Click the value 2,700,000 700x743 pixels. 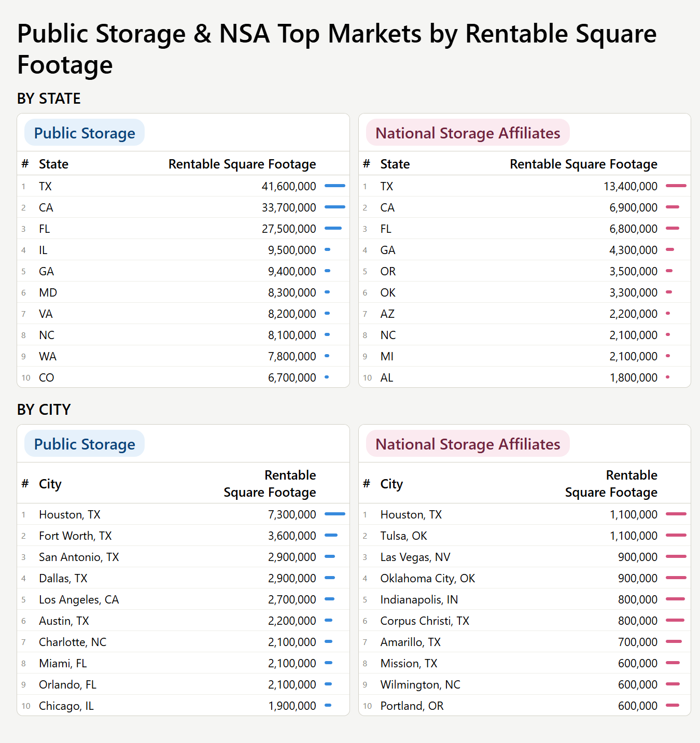(292, 599)
